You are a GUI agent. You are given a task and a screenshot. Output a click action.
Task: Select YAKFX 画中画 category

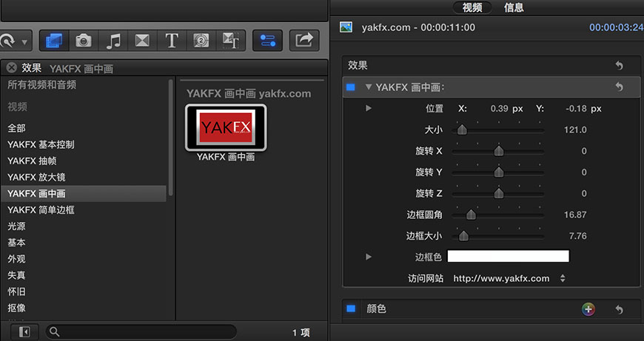[84, 193]
